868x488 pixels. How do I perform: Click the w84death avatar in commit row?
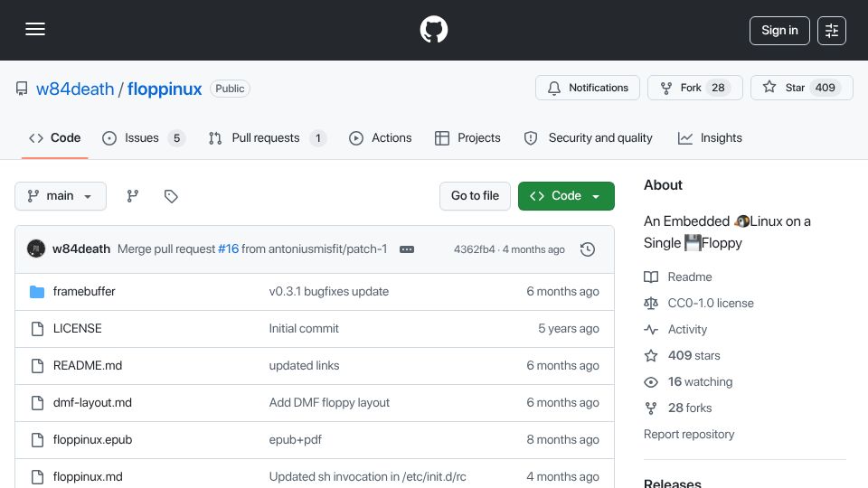36,249
